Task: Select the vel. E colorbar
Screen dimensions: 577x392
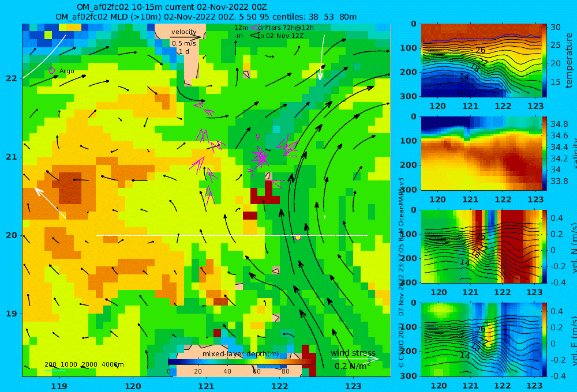Action: click(x=544, y=341)
